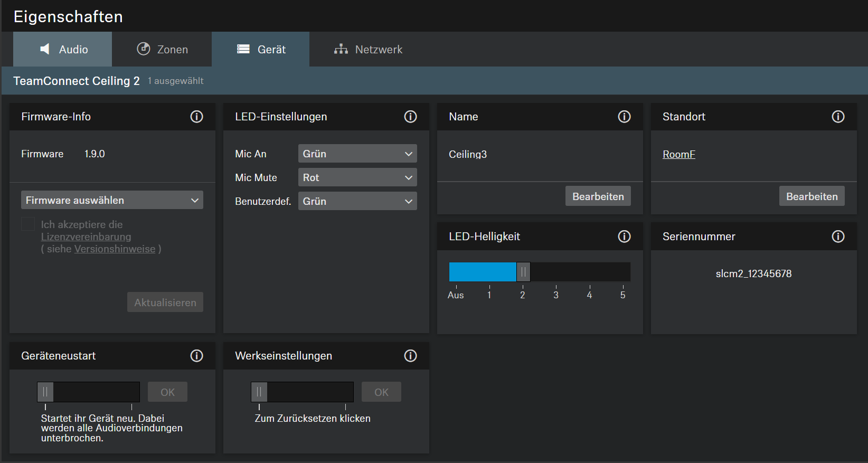Switch to the Netzwerk tab
This screenshot has height=463, width=868.
[x=368, y=50]
